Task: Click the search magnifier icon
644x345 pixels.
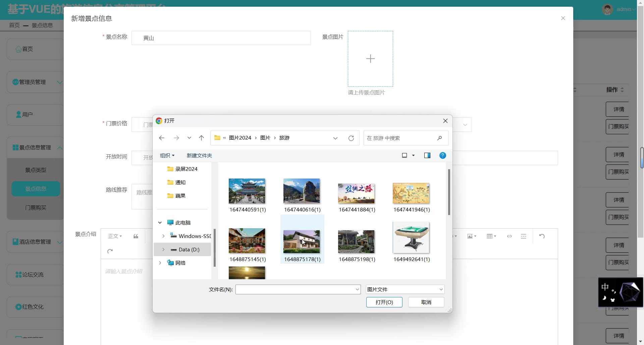Action: pyautogui.click(x=439, y=138)
